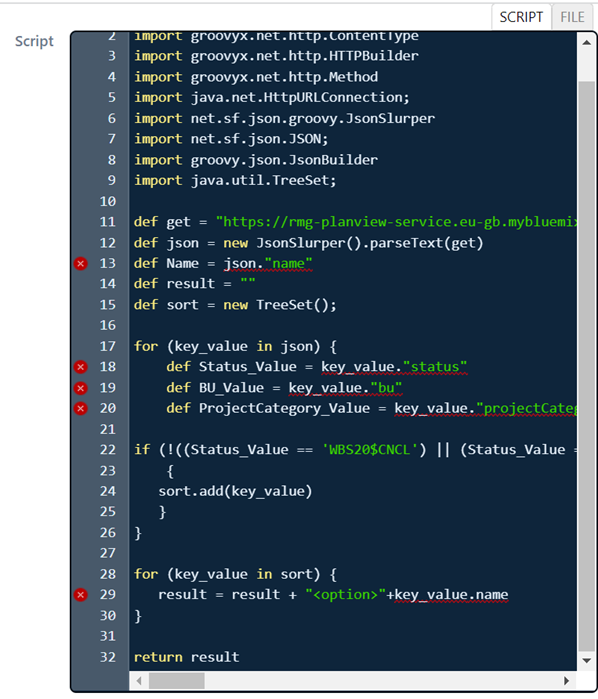Viewport: 598px width, 699px height.
Task: Click line number 11 in gutter
Action: click(107, 222)
